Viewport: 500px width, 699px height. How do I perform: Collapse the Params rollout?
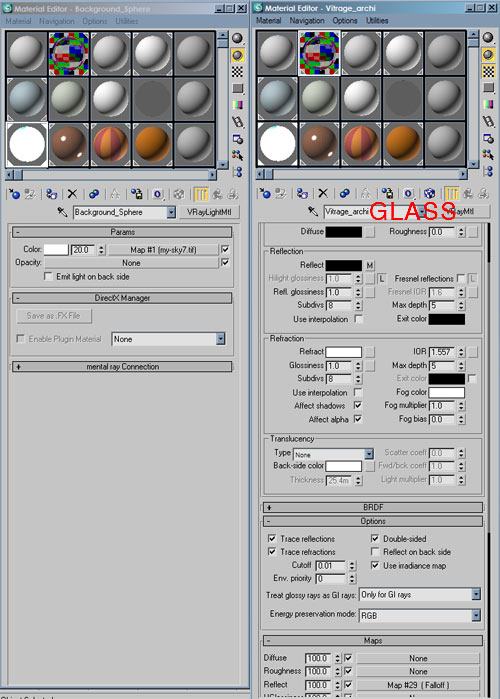122,232
